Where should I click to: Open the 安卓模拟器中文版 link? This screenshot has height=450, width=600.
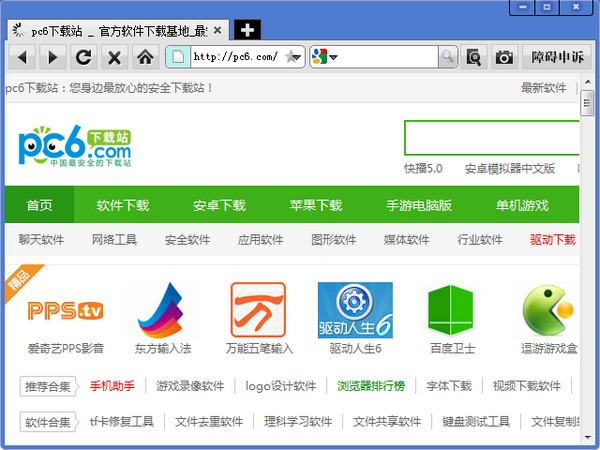(510, 168)
